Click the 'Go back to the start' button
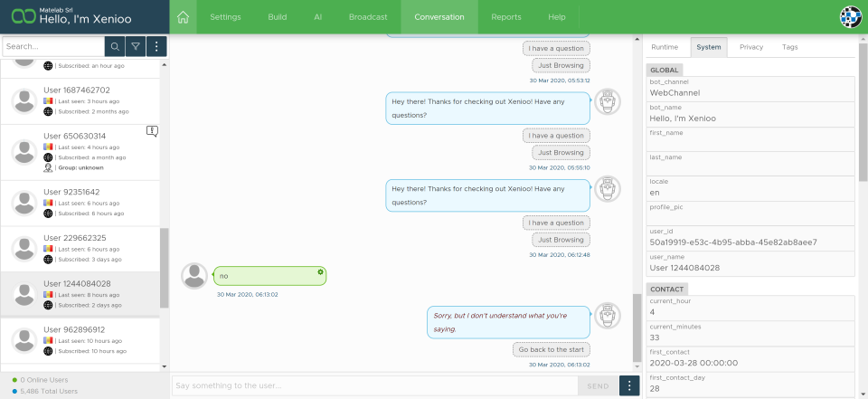 [551, 349]
